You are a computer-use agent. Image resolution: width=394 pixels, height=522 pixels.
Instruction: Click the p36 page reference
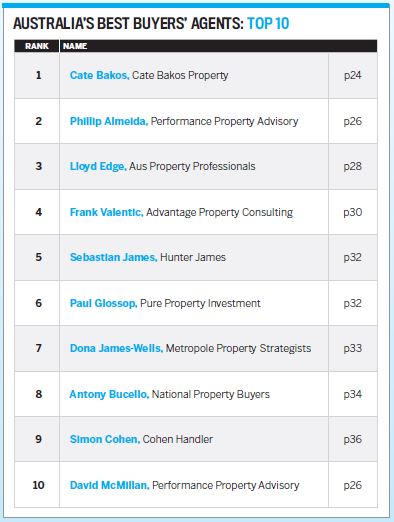353,439
